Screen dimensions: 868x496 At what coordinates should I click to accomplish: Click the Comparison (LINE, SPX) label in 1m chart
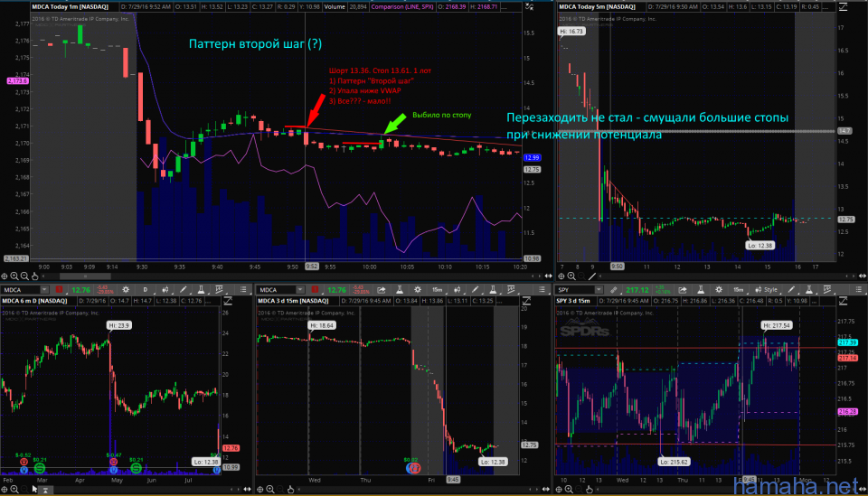[402, 6]
